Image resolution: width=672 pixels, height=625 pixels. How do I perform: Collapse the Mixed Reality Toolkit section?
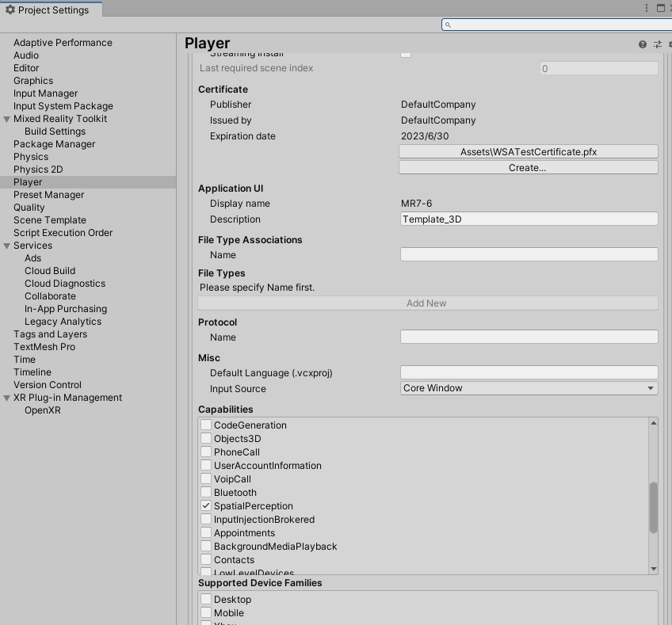pos(7,119)
